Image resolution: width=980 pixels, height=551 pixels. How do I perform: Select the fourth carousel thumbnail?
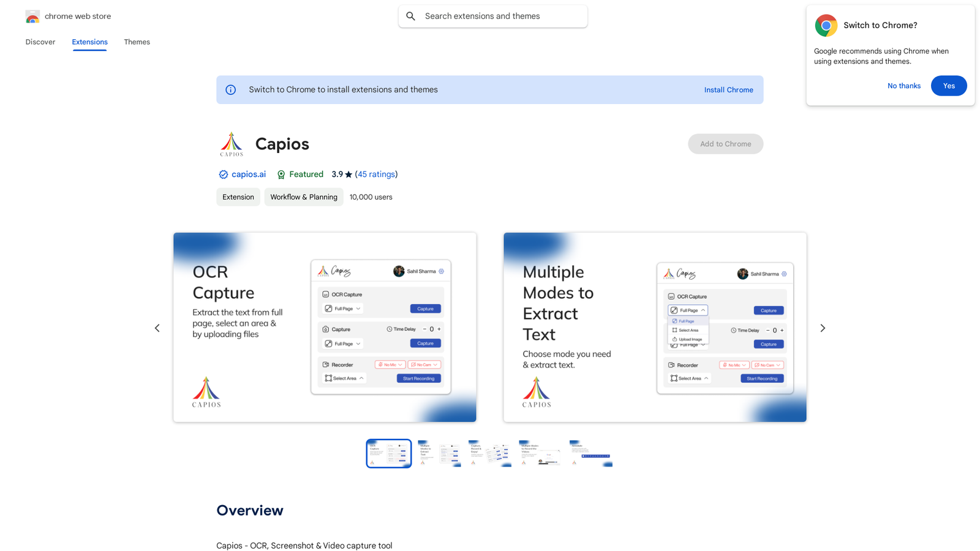(x=540, y=454)
